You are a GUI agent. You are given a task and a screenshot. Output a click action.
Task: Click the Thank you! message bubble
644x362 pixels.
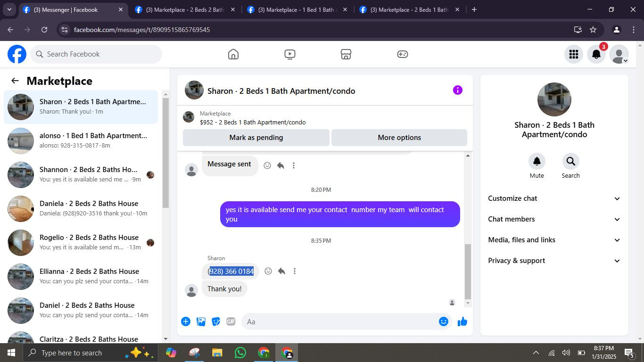coord(224,289)
